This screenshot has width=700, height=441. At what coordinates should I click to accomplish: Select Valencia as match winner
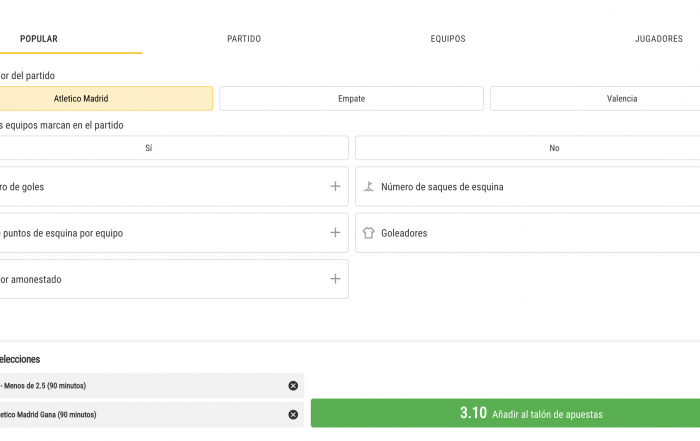(595, 99)
